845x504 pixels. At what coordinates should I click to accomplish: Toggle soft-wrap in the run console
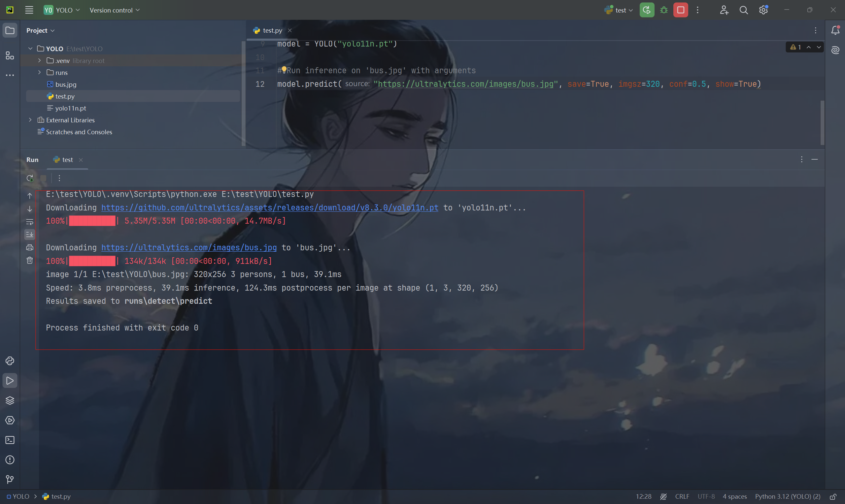pos(30,221)
